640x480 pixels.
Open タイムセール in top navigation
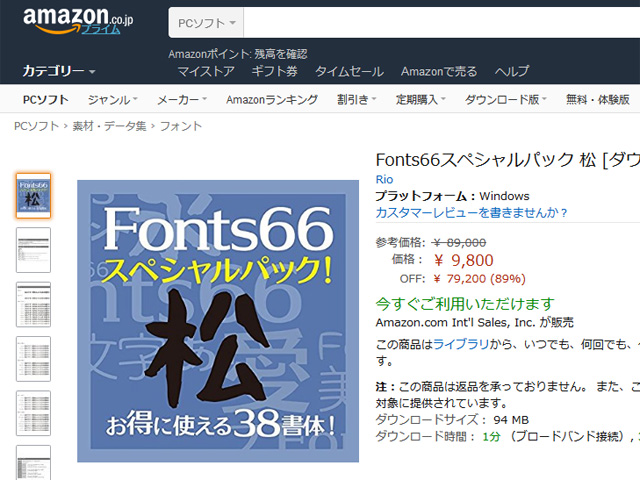(x=349, y=71)
